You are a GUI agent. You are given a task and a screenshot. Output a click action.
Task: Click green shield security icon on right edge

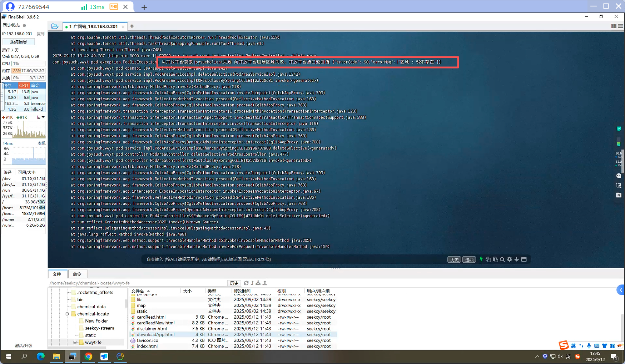pos(619,129)
